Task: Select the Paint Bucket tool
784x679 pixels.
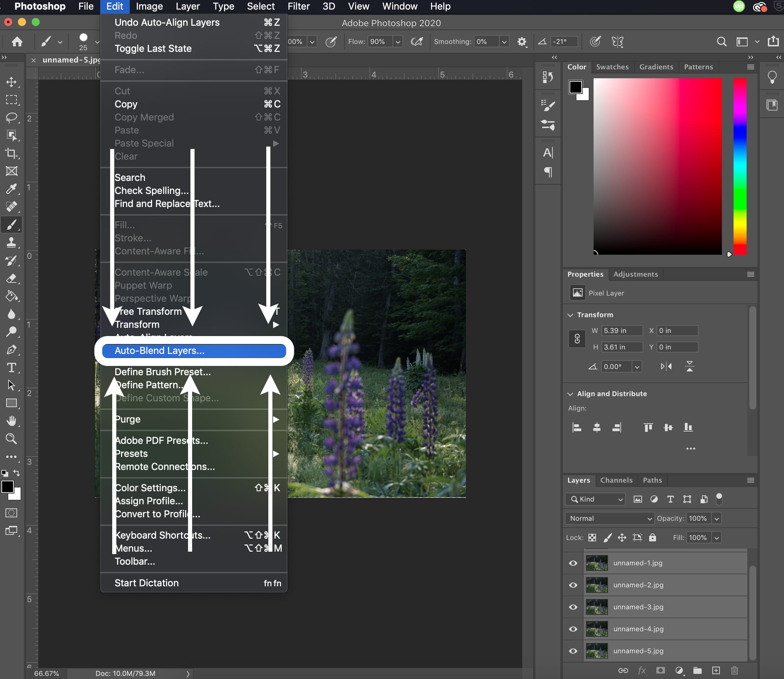Action: coord(11,296)
